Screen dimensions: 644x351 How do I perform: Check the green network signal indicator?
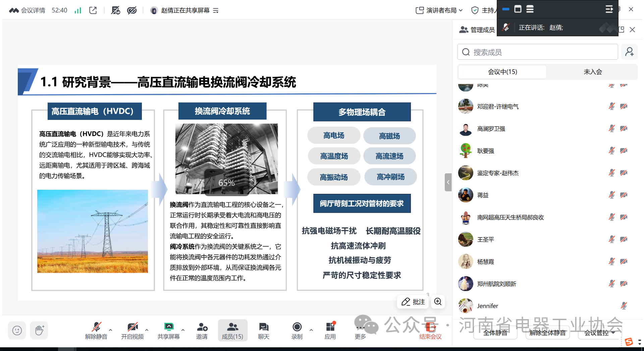pos(78,10)
